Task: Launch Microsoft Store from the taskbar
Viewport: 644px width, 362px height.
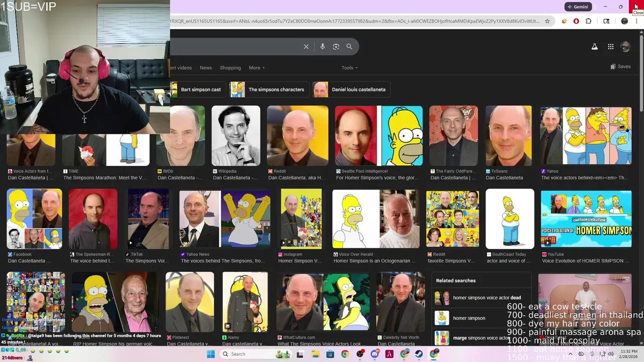Action: pos(330,354)
